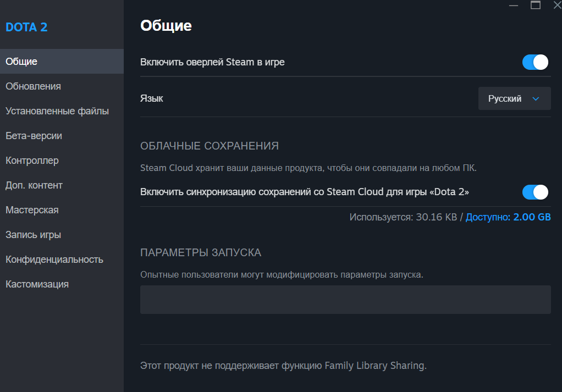Select Доп. контент in sidebar
Screen dimensions: 562x392
point(34,185)
